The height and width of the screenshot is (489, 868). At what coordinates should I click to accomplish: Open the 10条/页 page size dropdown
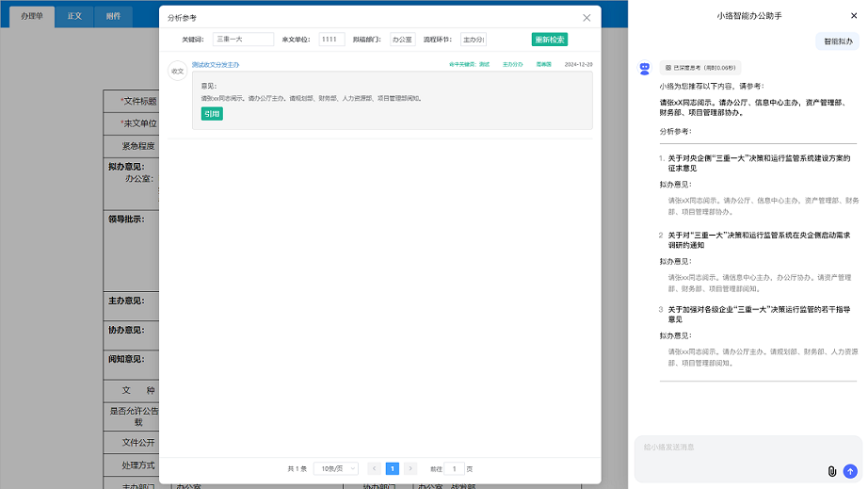(339, 468)
